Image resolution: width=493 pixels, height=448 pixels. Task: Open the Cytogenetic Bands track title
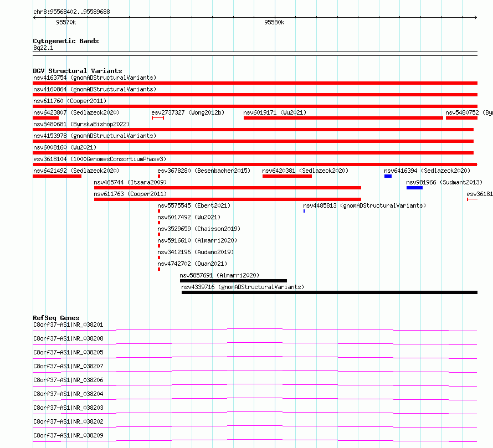point(66,41)
